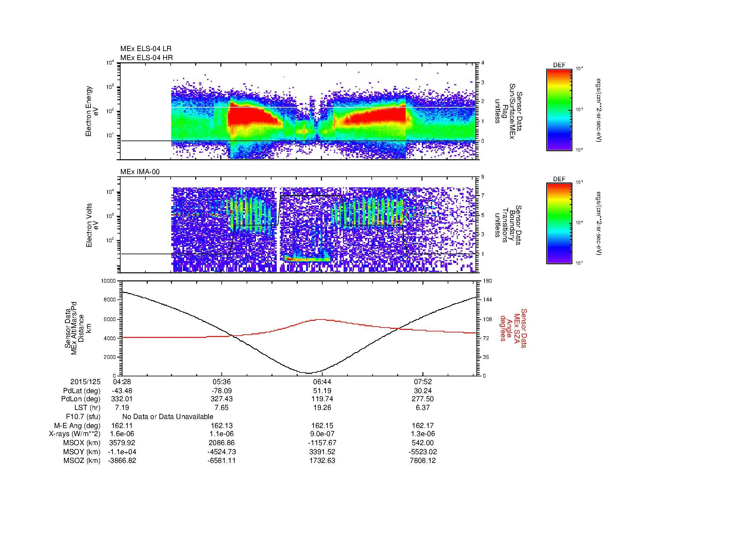Click the PdLat value '51.19'
Image resolution: width=756 pixels, height=534 pixels.
coord(322,391)
